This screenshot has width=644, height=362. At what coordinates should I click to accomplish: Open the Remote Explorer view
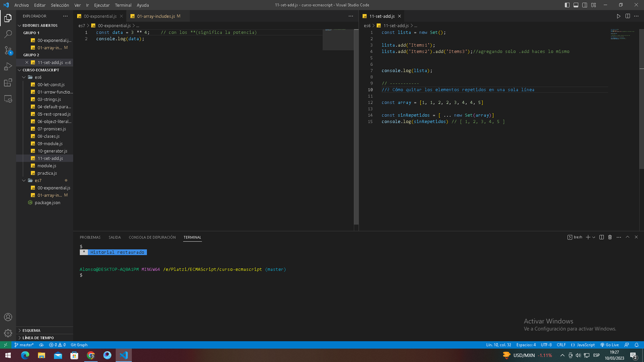[8, 99]
